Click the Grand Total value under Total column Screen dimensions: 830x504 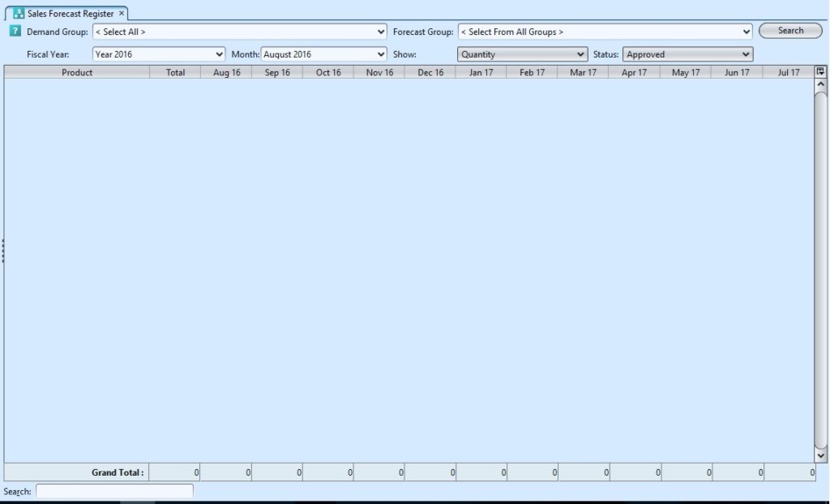click(175, 472)
